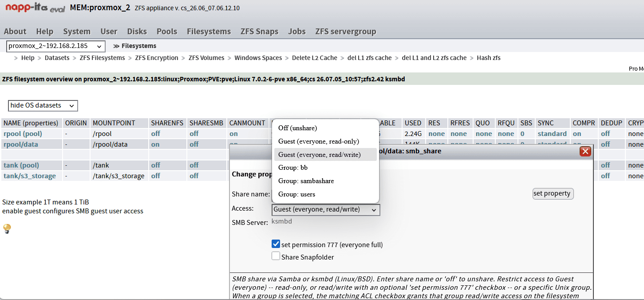Click DEDUP off for tank/s3_storage
The height and width of the screenshot is (300, 644).
(x=605, y=176)
